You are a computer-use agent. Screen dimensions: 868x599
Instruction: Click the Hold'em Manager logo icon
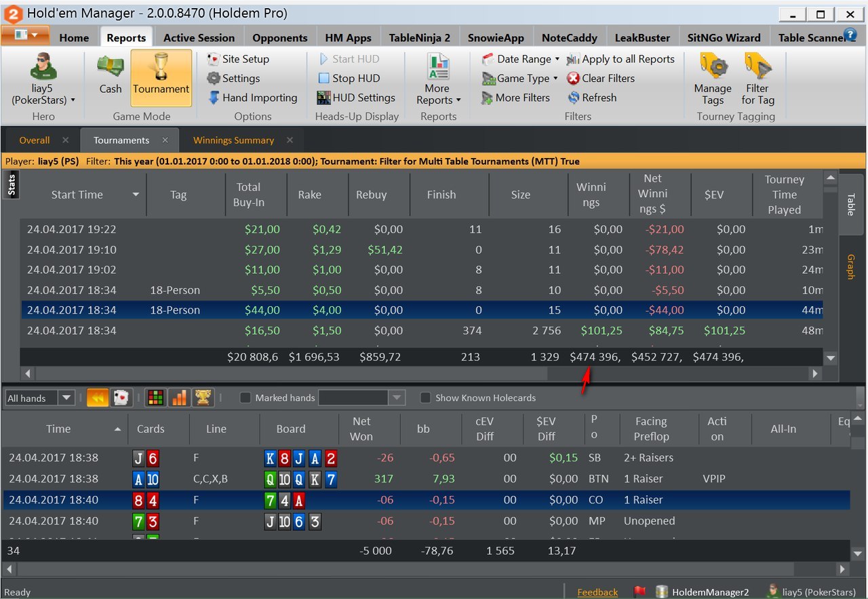[13, 13]
